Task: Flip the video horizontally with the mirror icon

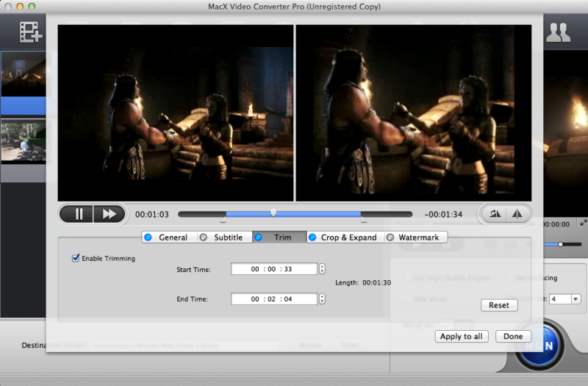Action: [x=517, y=214]
